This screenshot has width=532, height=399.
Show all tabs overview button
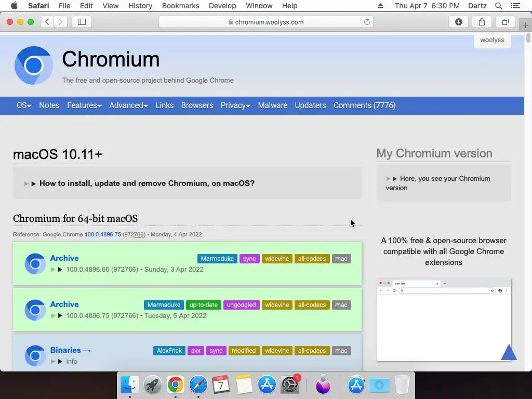(x=505, y=22)
